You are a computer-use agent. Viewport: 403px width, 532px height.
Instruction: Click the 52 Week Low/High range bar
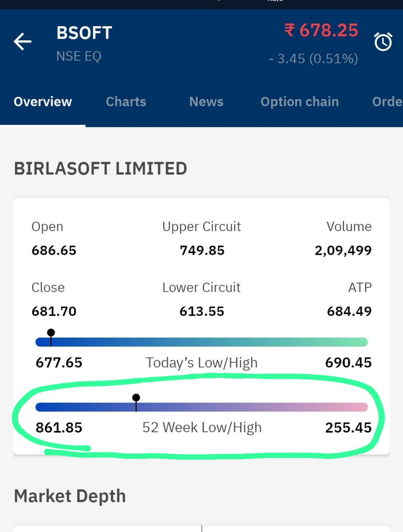[202, 407]
